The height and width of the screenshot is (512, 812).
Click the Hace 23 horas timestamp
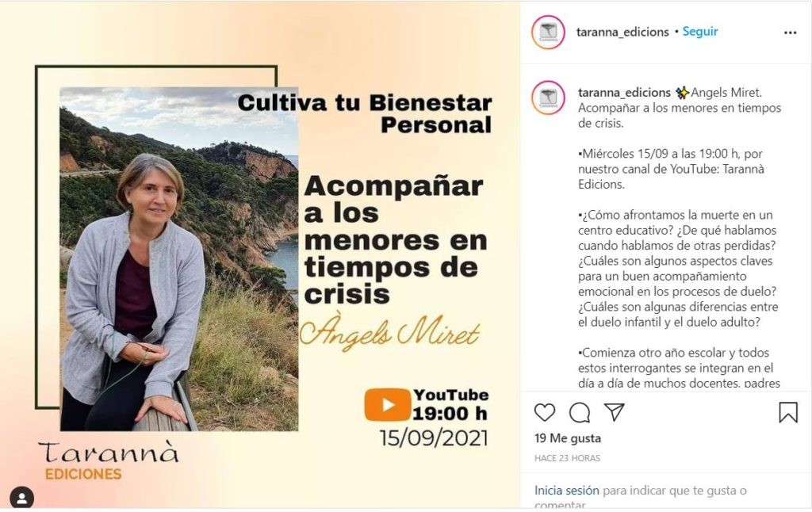point(567,458)
